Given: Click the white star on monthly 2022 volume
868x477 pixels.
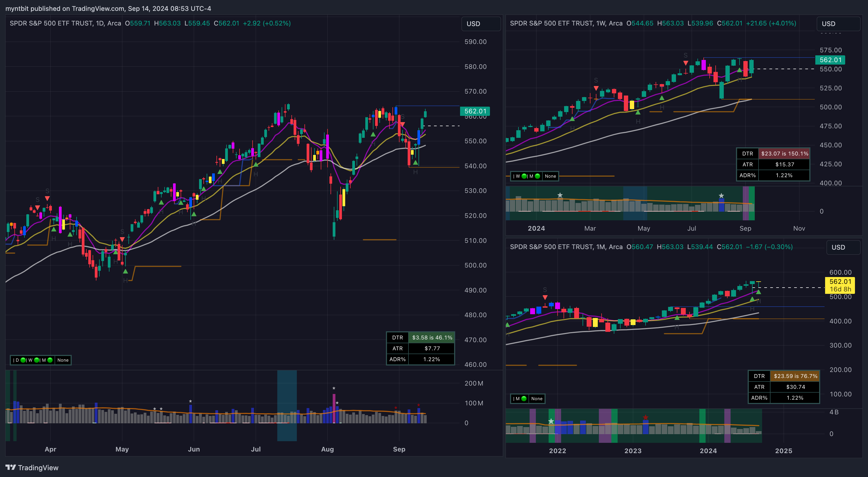Looking at the screenshot, I should coord(551,421).
